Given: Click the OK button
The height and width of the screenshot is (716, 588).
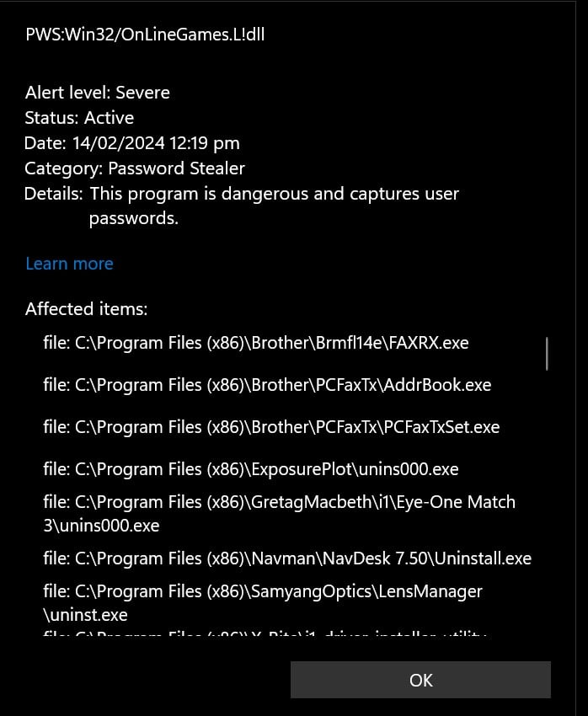Looking at the screenshot, I should pyautogui.click(x=420, y=680).
